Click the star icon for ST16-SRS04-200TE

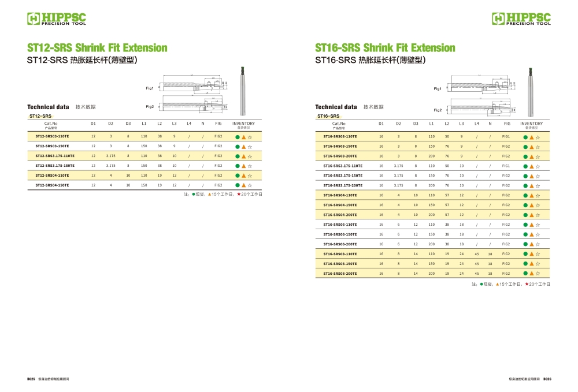pyautogui.click(x=538, y=215)
